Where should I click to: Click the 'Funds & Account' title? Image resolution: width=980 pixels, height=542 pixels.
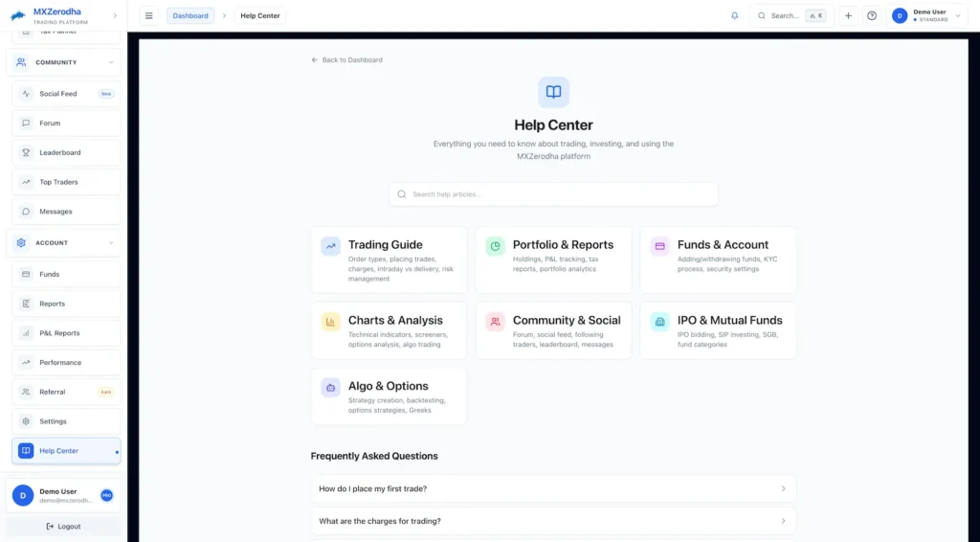724,244
